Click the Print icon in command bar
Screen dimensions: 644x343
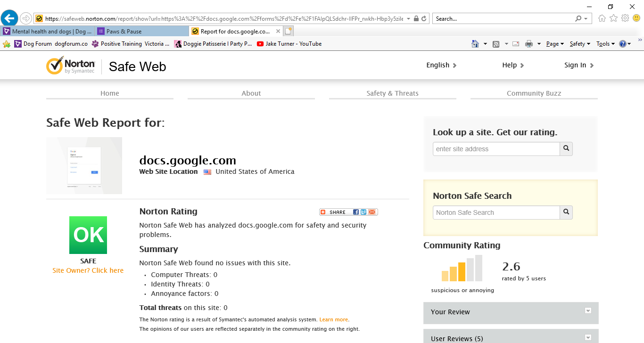coord(529,44)
